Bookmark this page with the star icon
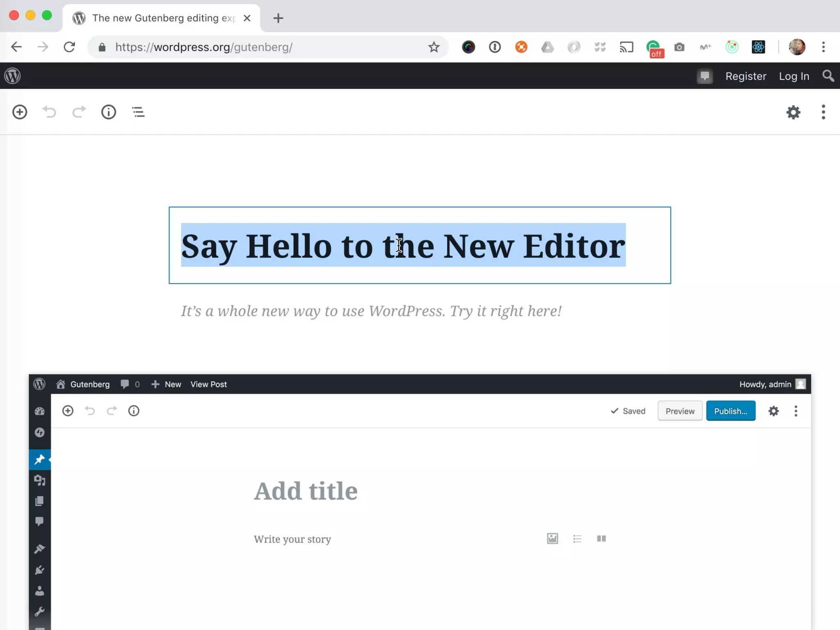The width and height of the screenshot is (840, 630). coord(434,47)
